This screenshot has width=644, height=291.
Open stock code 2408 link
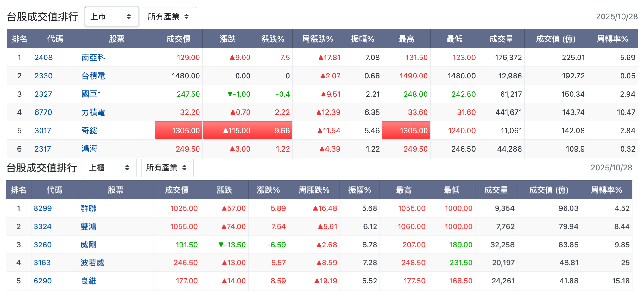[x=44, y=58]
